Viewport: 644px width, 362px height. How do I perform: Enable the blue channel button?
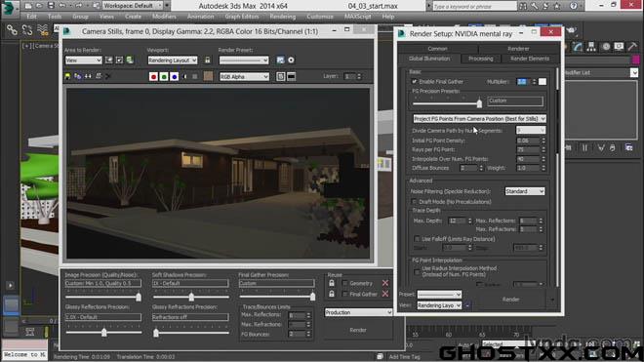pos(174,76)
